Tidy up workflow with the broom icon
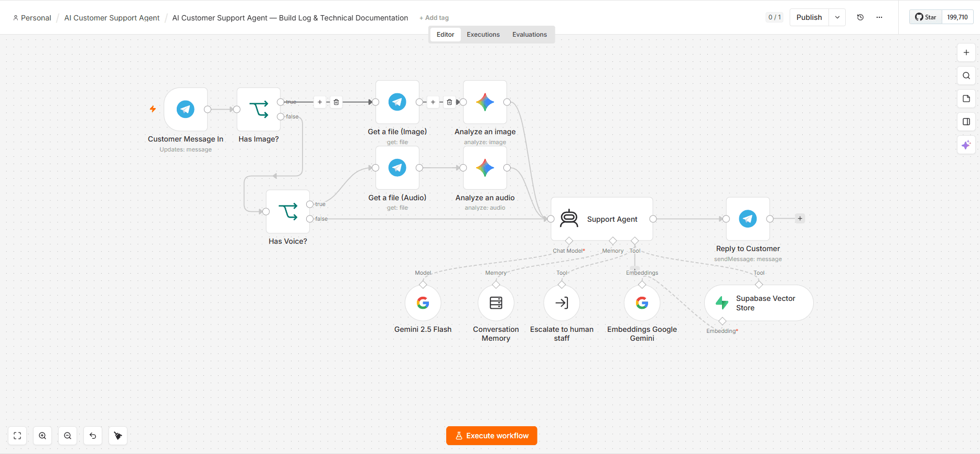 coord(118,436)
